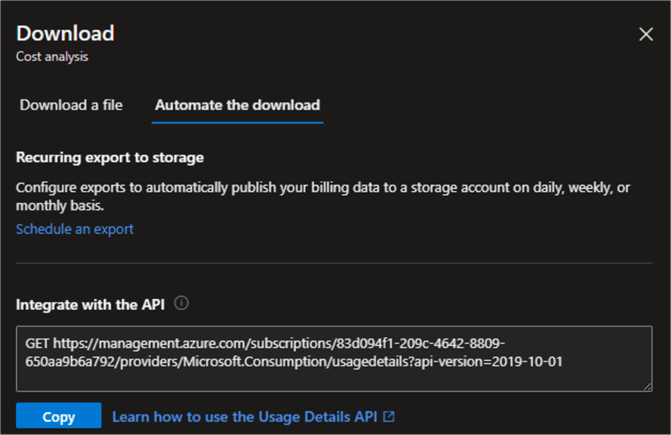Switch to Download a file tab

click(x=71, y=105)
